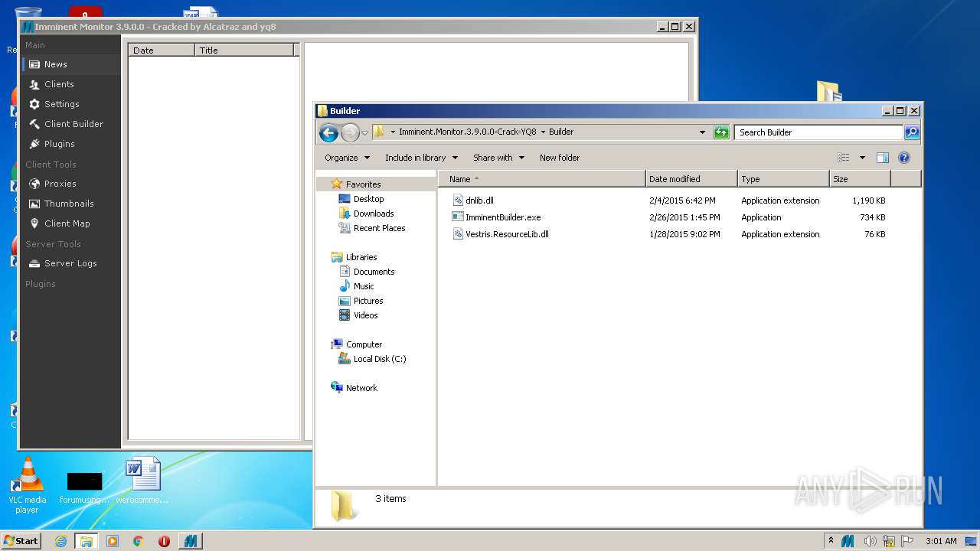Viewport: 980px width, 551px height.
Task: Open News in Imminent Monitor sidebar
Action: click(70, 64)
